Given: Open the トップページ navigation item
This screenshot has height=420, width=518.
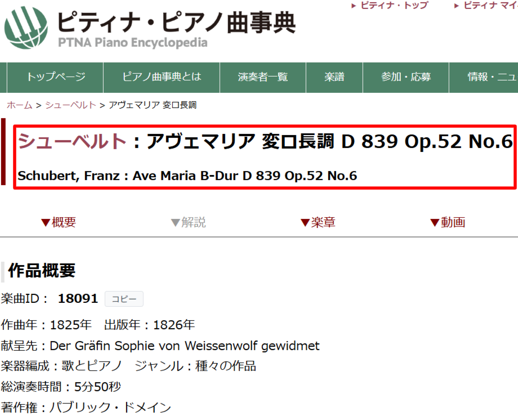Looking at the screenshot, I should [x=54, y=77].
